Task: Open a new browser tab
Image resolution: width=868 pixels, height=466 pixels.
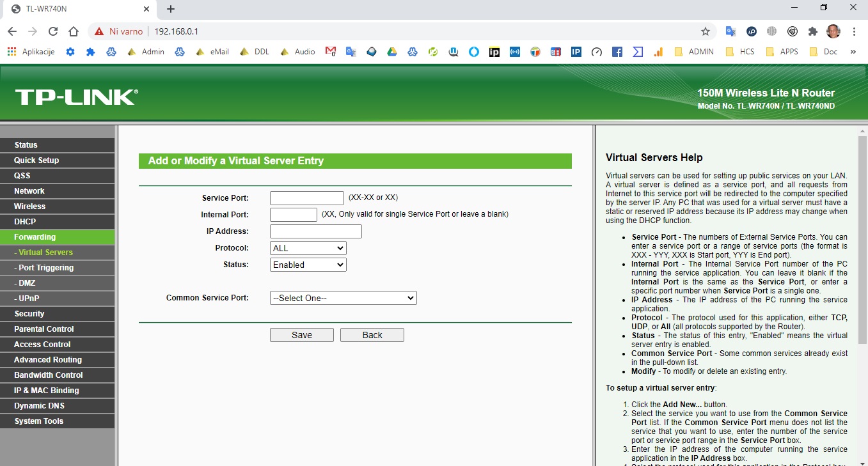Action: [171, 9]
